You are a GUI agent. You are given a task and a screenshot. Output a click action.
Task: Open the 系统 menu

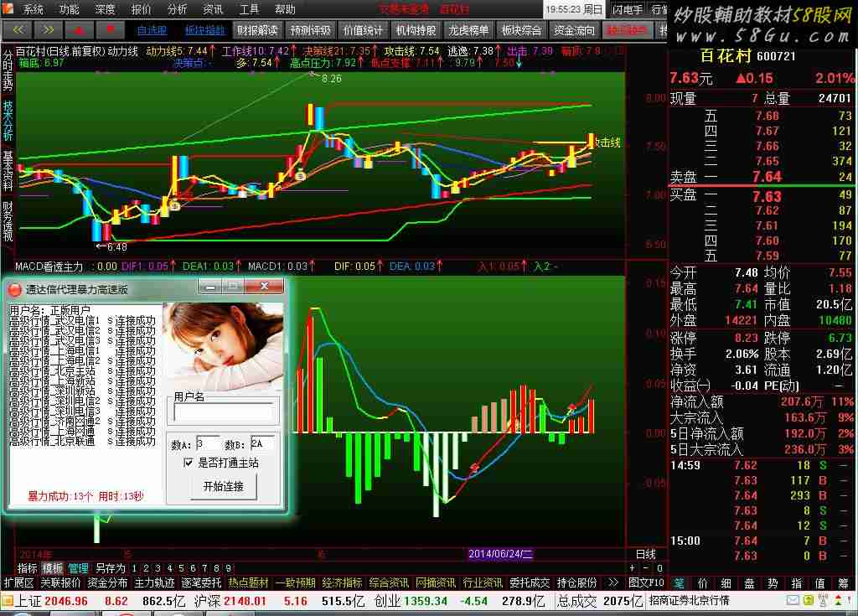coord(33,9)
